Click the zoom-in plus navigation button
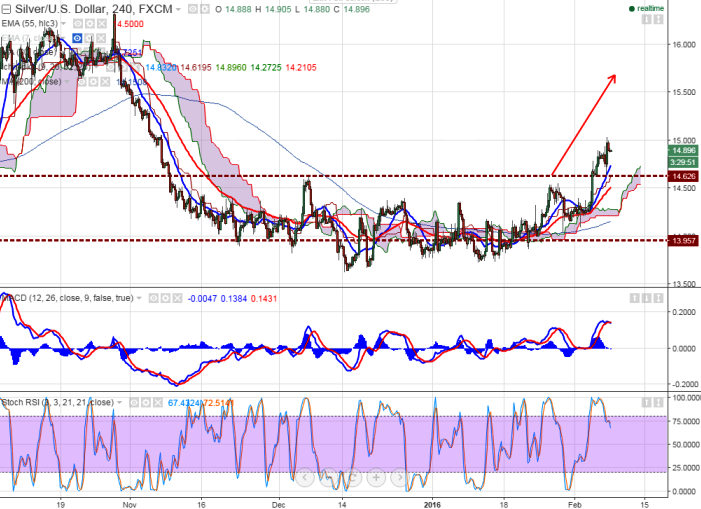This screenshot has height=509, width=701. click(x=376, y=477)
